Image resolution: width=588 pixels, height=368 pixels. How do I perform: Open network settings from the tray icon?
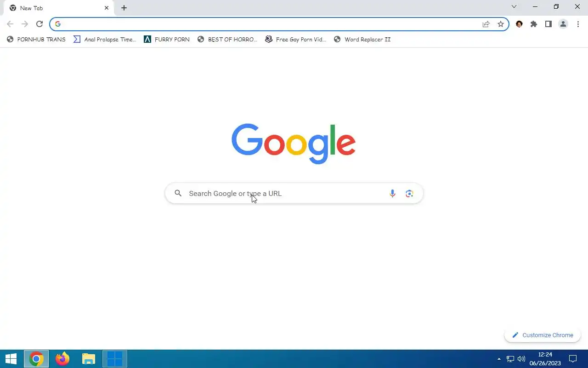[x=510, y=359]
